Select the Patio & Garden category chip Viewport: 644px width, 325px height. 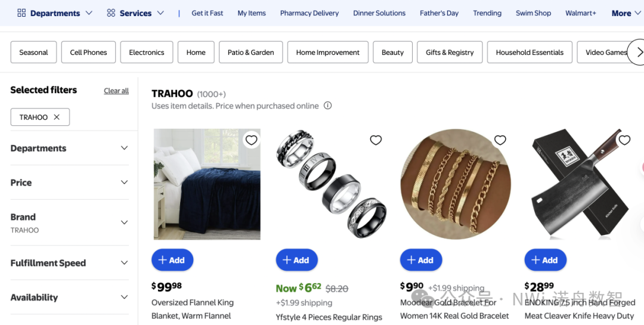point(250,52)
